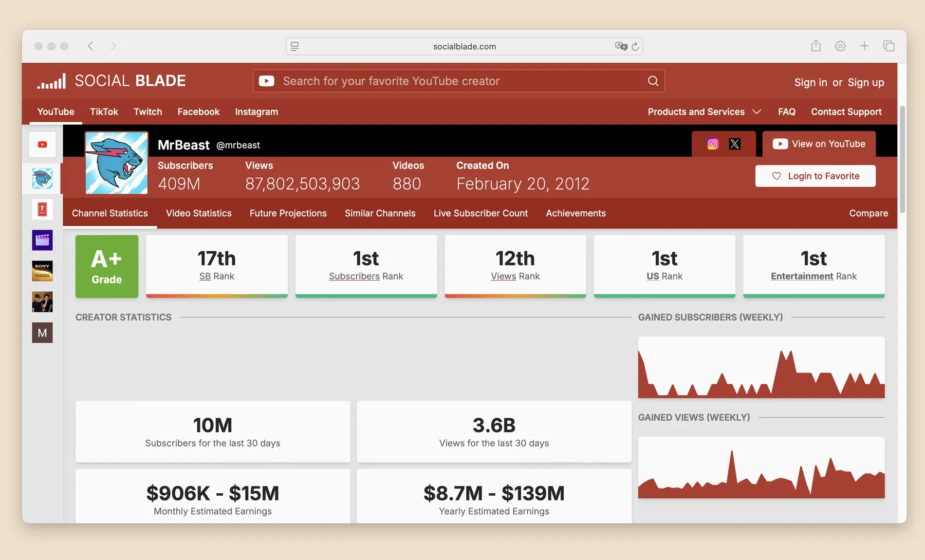Click the Sign up link
Screen dimensions: 925x560
[x=866, y=82]
